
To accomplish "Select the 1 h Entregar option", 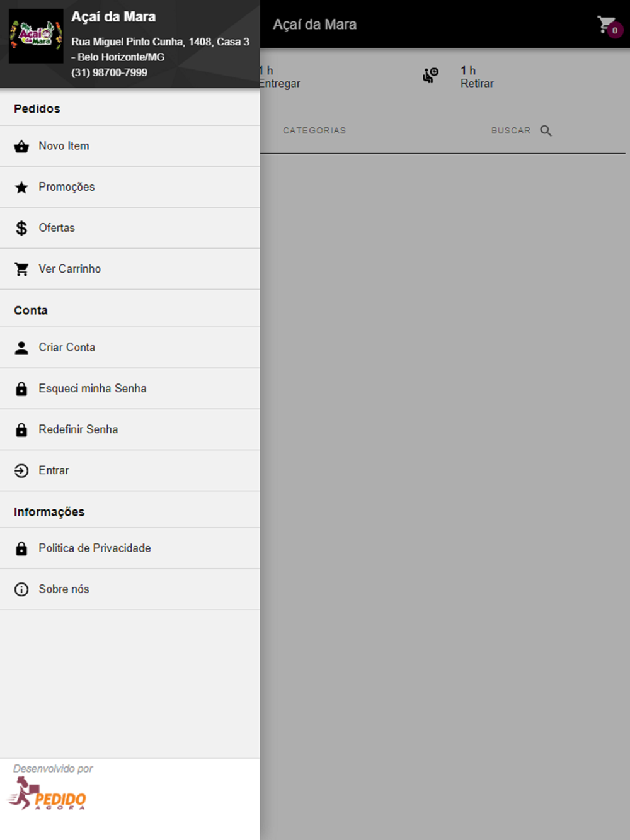I will point(280,77).
